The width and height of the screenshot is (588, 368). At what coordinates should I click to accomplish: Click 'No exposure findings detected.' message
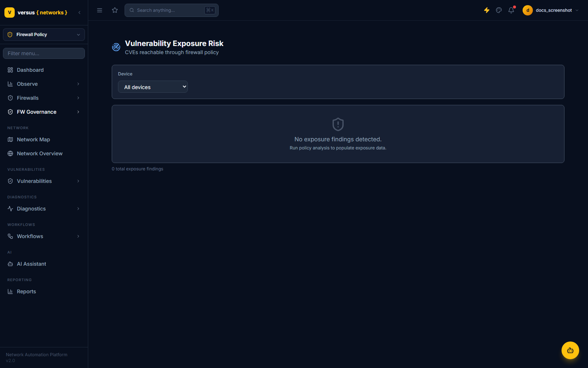338,139
